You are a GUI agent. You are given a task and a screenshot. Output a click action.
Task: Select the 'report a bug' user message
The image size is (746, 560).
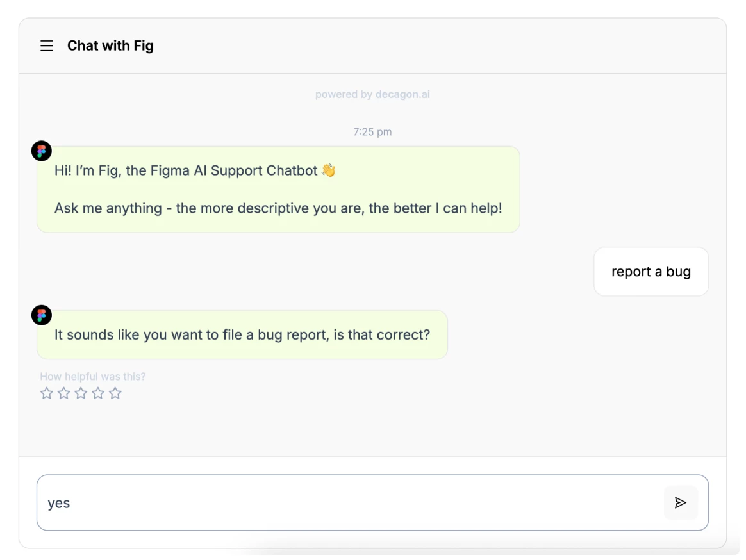point(651,271)
